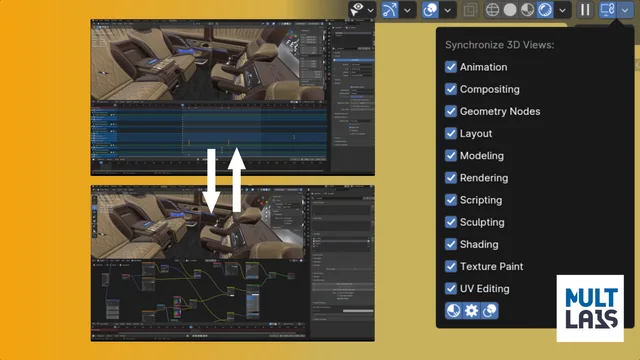Uncheck the Rendering workspace checkbox
The image size is (640, 360).
pyautogui.click(x=451, y=178)
